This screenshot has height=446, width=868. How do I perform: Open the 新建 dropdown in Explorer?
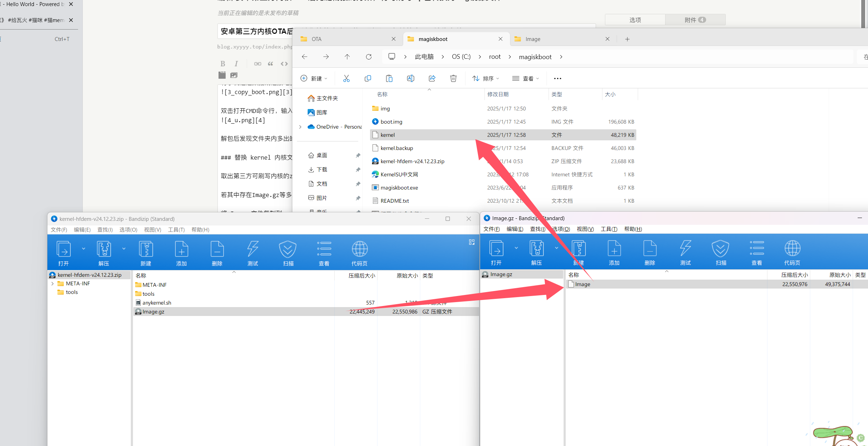tap(314, 78)
